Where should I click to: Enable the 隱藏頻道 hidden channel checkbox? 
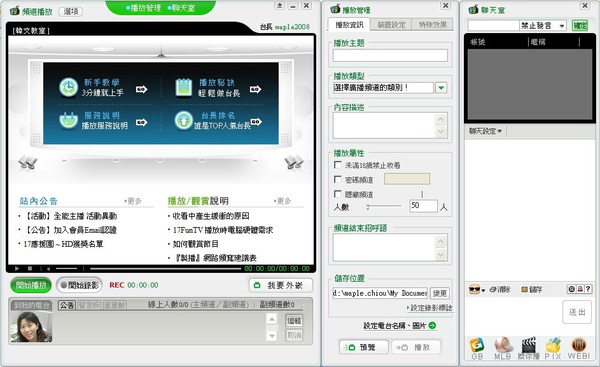click(x=338, y=194)
